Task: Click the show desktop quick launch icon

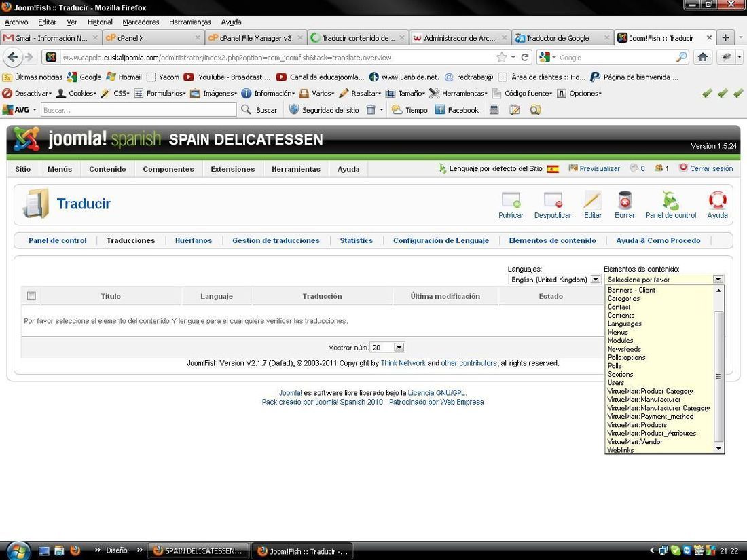Action: (x=44, y=551)
